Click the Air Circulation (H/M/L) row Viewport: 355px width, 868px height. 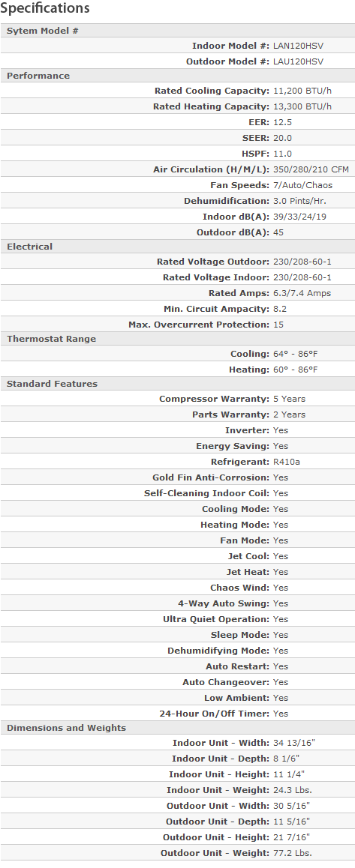coord(177,169)
